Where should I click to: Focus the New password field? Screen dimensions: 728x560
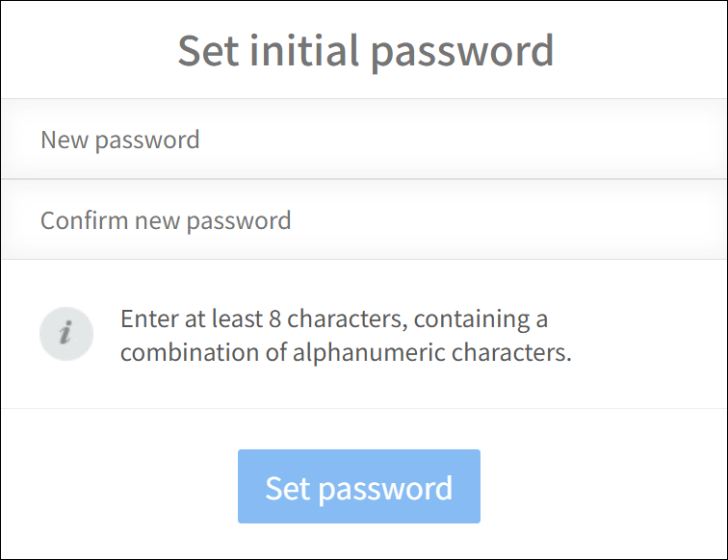point(364,140)
